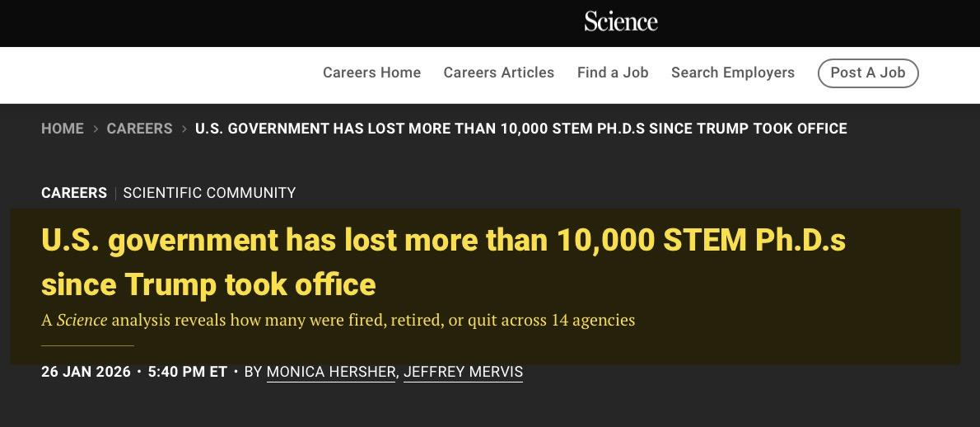Click the Science logo in the header
980x427 pixels.
point(621,21)
